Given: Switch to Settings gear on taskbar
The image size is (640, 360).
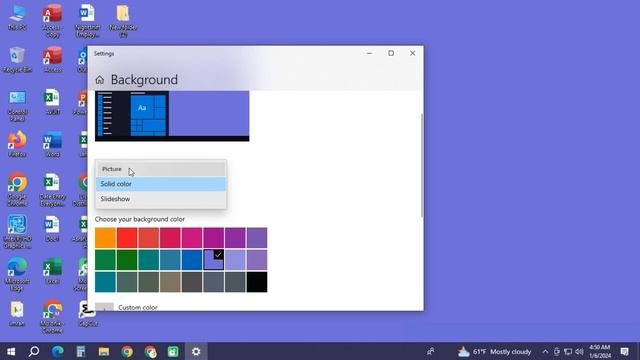Looking at the screenshot, I should [196, 351].
